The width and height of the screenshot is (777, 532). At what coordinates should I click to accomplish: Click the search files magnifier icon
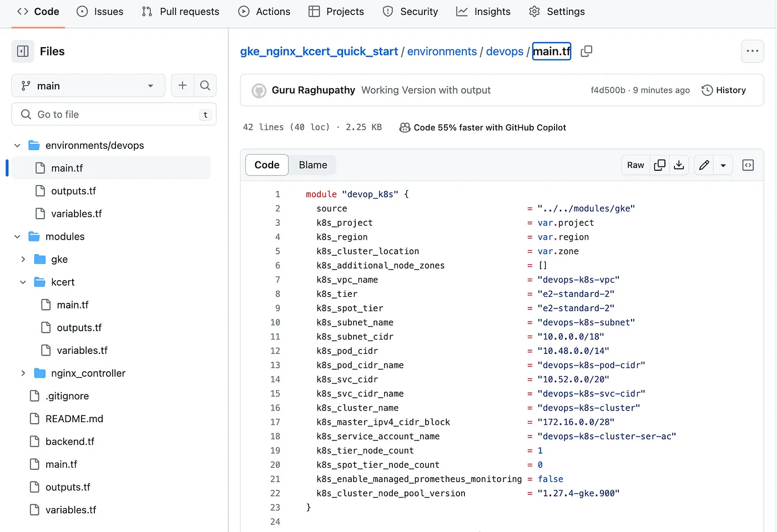(205, 85)
